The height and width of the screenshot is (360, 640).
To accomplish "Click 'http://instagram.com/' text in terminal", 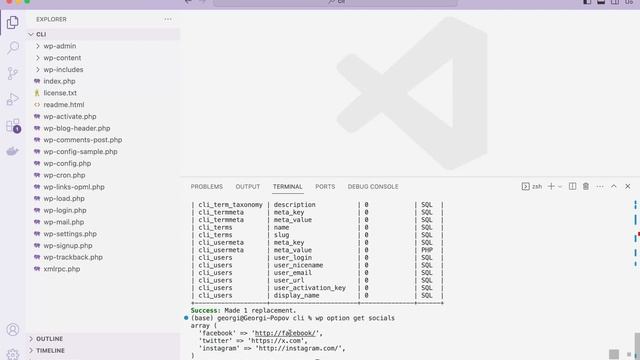I will (298, 348).
